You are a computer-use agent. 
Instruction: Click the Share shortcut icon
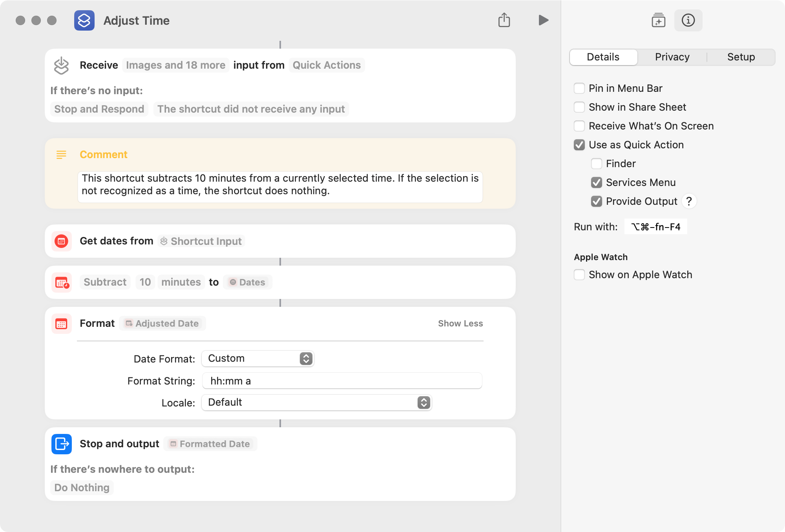[x=504, y=20]
